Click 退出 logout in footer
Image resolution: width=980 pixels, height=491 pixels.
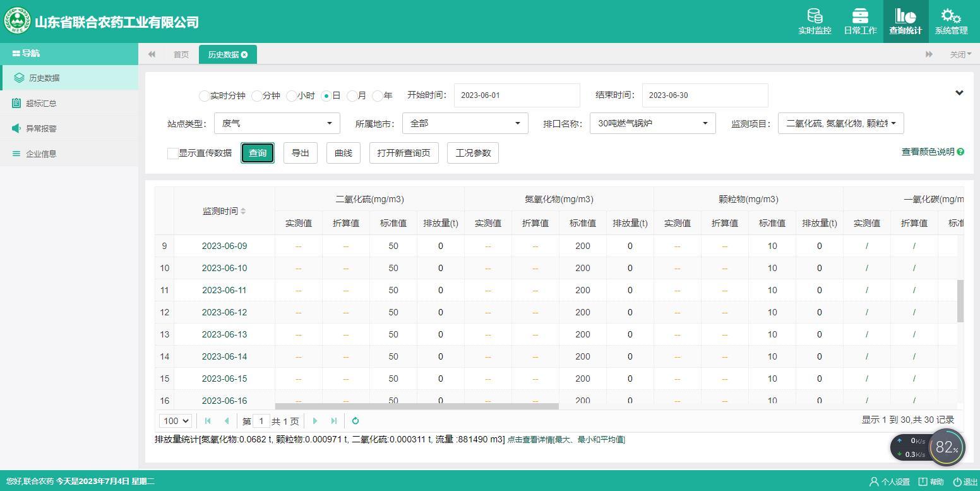(x=965, y=482)
